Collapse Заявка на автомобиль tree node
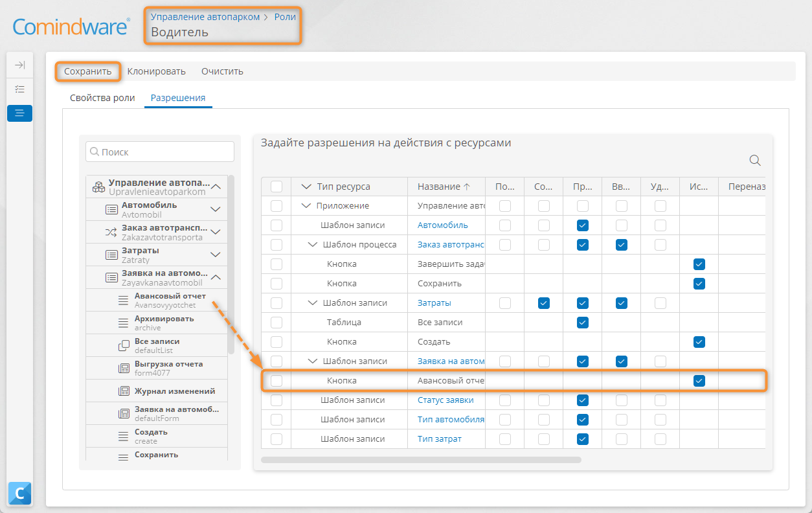Viewport: 812px width, 513px height. [x=216, y=277]
